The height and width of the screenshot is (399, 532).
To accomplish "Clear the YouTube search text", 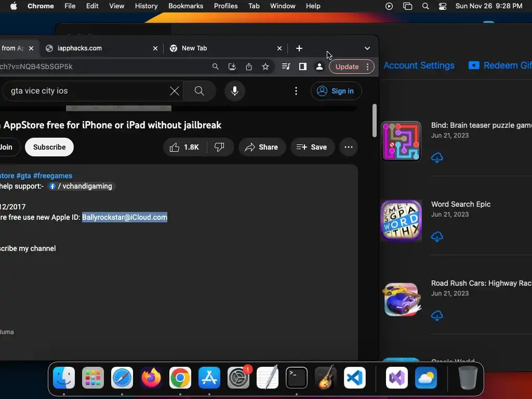I will pyautogui.click(x=175, y=91).
